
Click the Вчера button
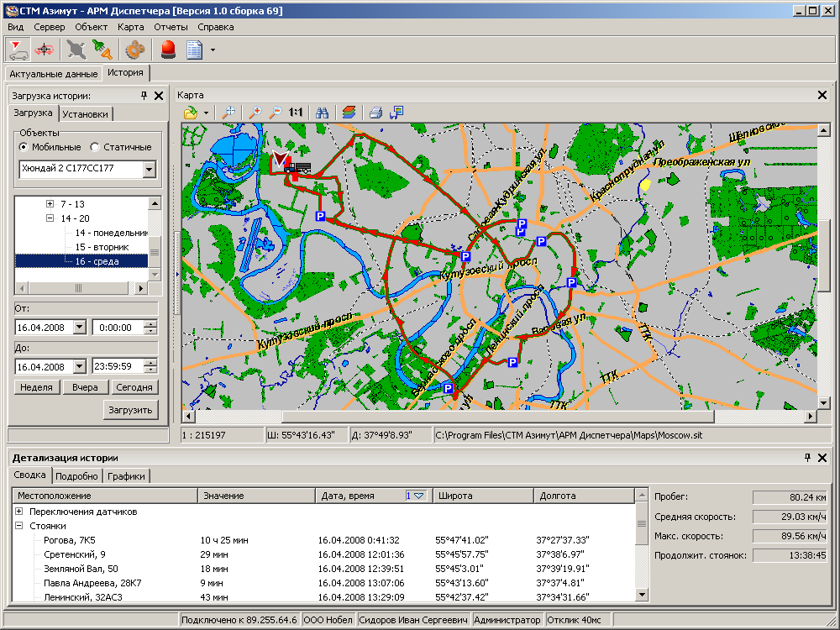(85, 387)
